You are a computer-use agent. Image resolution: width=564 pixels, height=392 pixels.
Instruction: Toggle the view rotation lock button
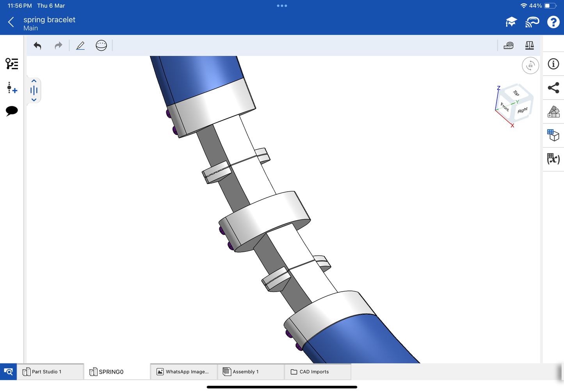(x=530, y=66)
